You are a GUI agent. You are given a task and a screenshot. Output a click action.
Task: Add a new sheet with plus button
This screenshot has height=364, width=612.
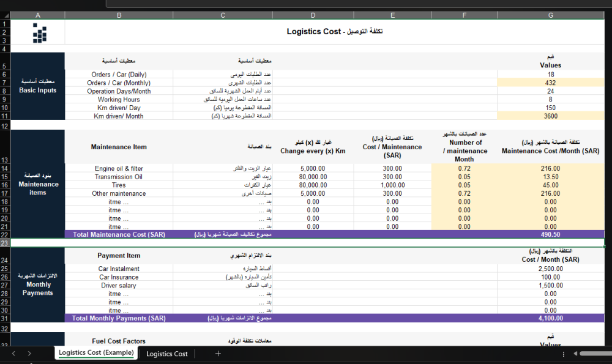(218, 354)
